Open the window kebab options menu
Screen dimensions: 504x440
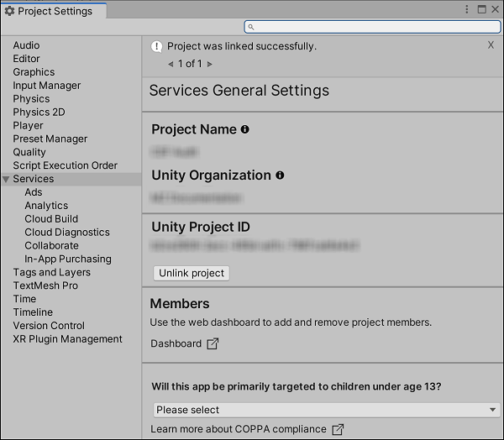(467, 10)
